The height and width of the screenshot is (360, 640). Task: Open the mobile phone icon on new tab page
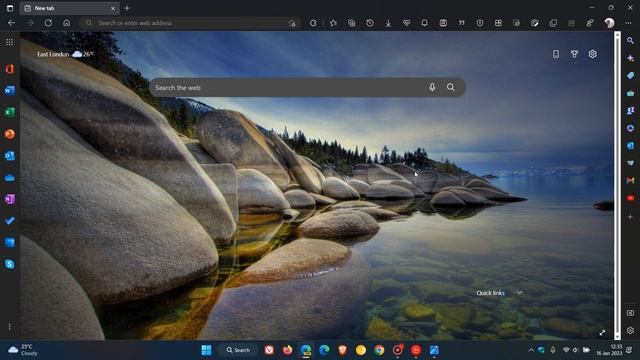click(556, 54)
